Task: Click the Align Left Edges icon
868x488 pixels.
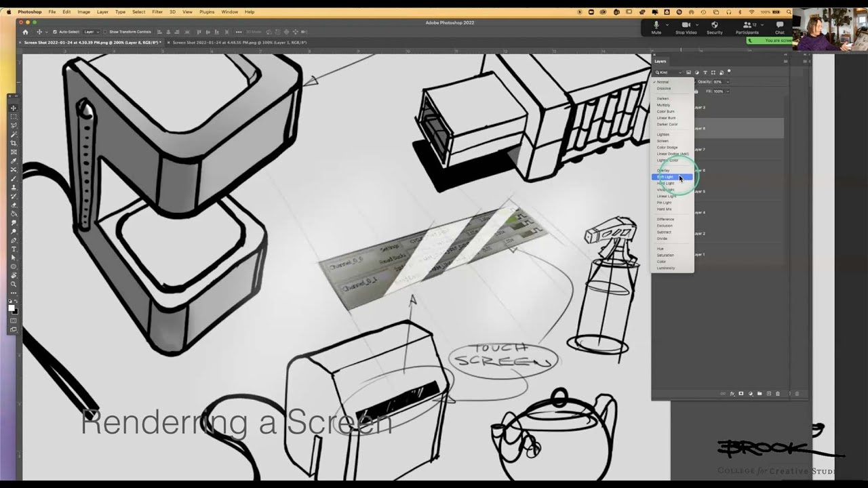Action: pyautogui.click(x=159, y=32)
